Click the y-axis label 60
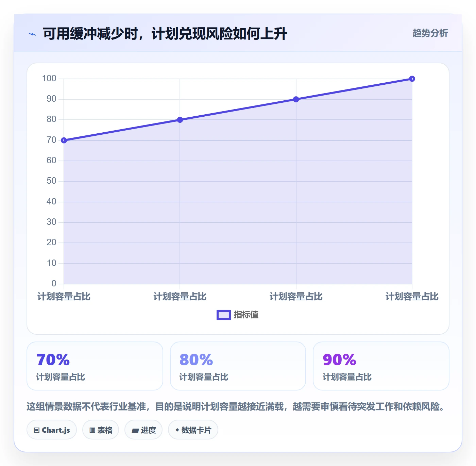 point(51,160)
